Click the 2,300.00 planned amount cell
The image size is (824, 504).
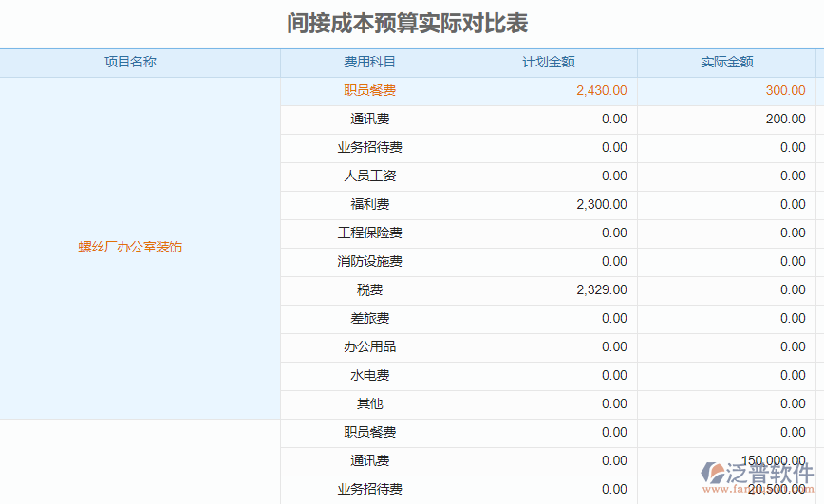[601, 205]
